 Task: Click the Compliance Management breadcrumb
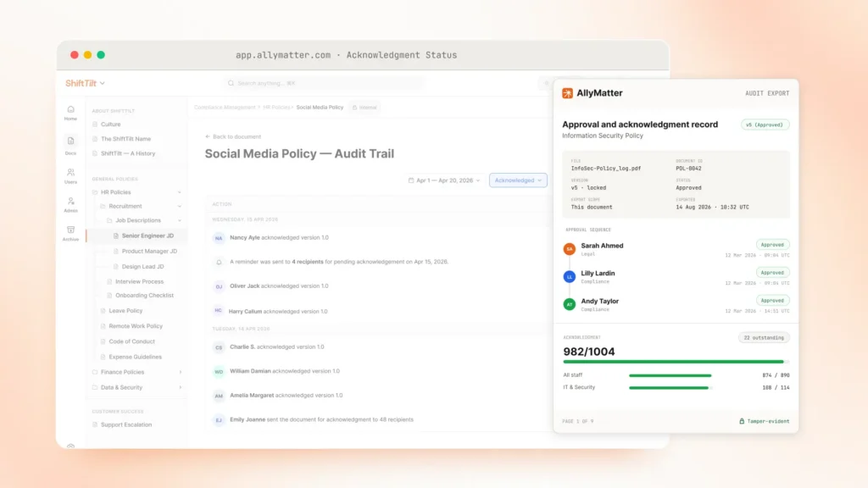(x=225, y=108)
